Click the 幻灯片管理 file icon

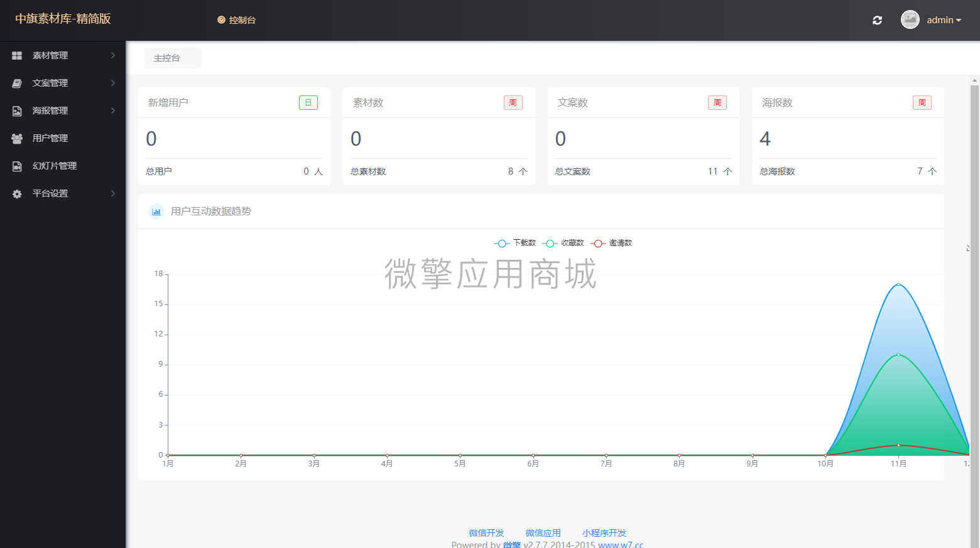[x=17, y=166]
